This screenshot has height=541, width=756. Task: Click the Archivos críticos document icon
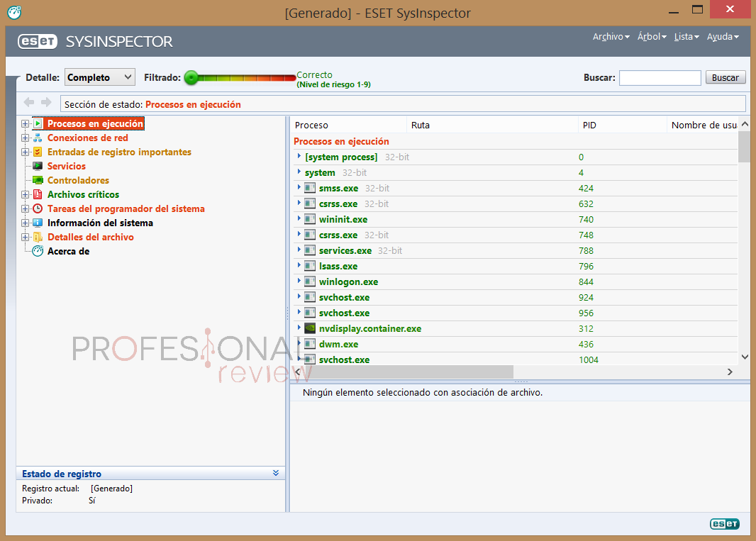click(38, 194)
